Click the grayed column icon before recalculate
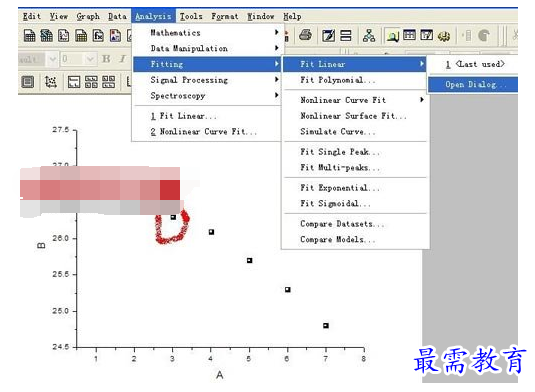The image size is (535, 392). 467,35
